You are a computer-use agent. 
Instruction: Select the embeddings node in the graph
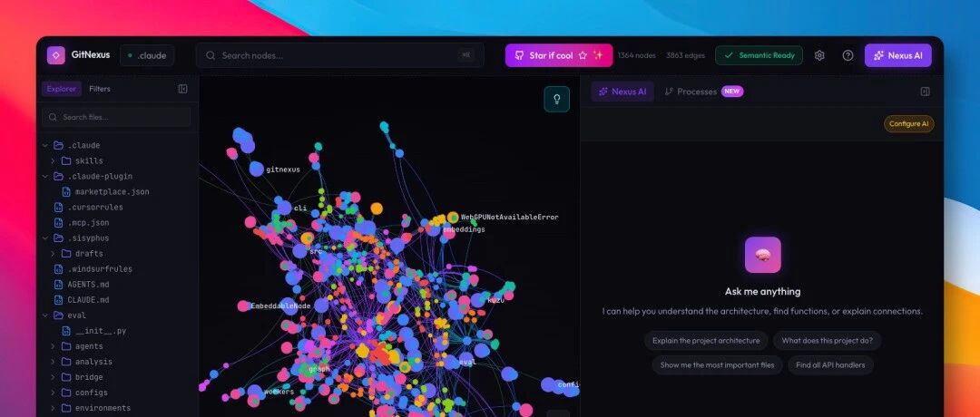click(x=434, y=229)
